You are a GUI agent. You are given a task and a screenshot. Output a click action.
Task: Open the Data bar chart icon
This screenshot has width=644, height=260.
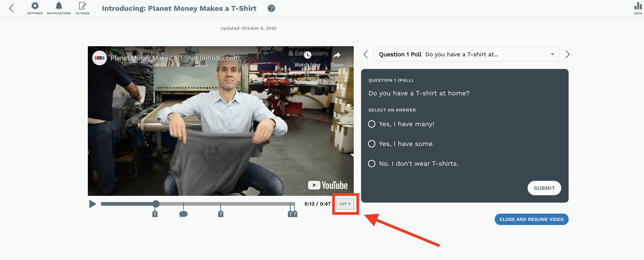(x=638, y=6)
